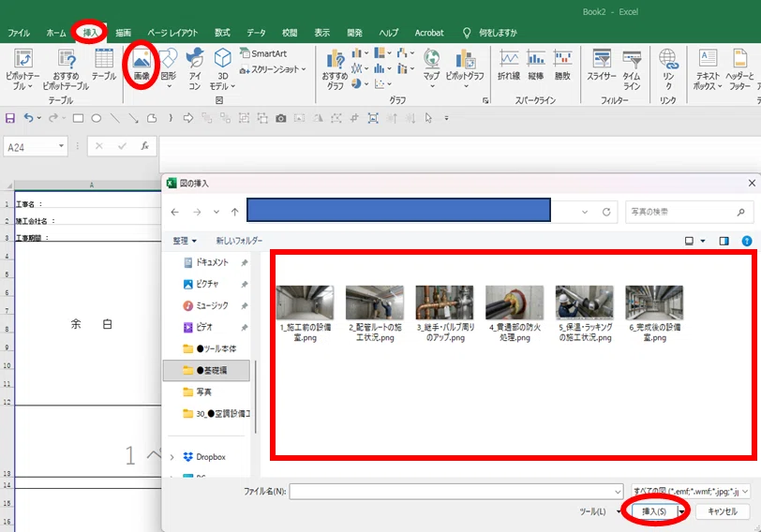The image size is (761, 532).
Task: Switch to the ページ レイアウト tab
Action: [172, 33]
